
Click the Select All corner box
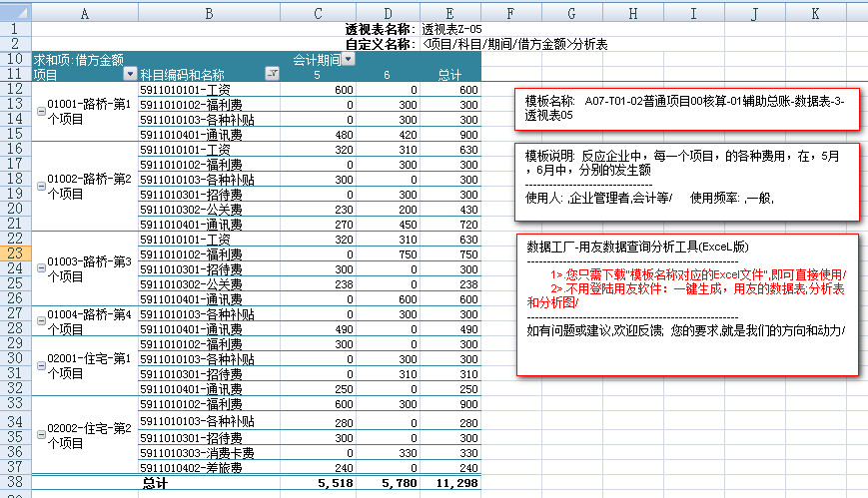15,13
